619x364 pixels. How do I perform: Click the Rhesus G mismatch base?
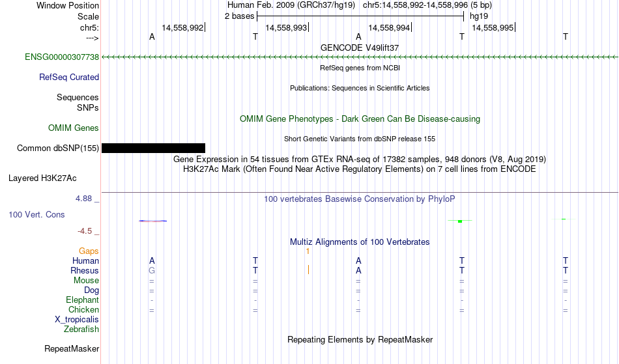coord(152,271)
